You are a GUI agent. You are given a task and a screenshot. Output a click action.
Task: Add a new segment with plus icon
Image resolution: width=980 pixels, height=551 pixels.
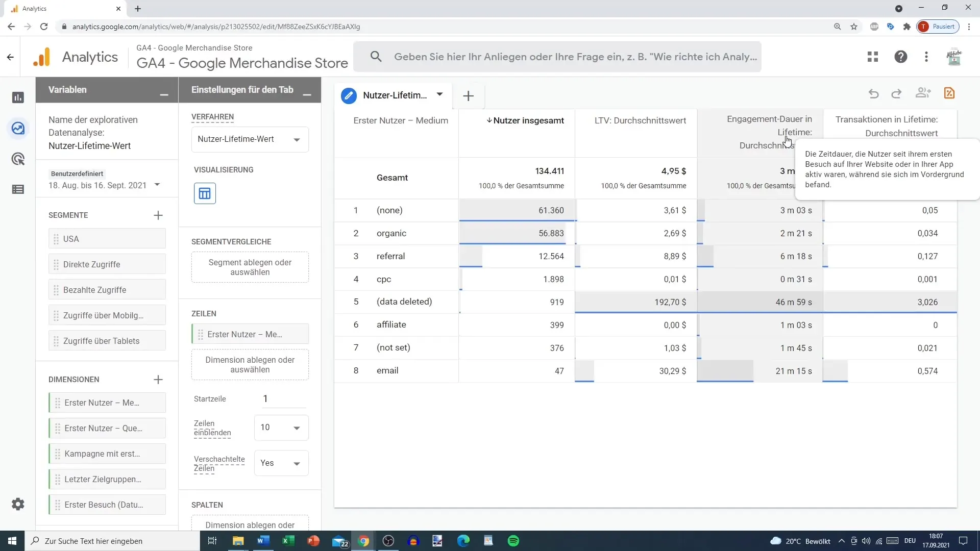coord(158,215)
